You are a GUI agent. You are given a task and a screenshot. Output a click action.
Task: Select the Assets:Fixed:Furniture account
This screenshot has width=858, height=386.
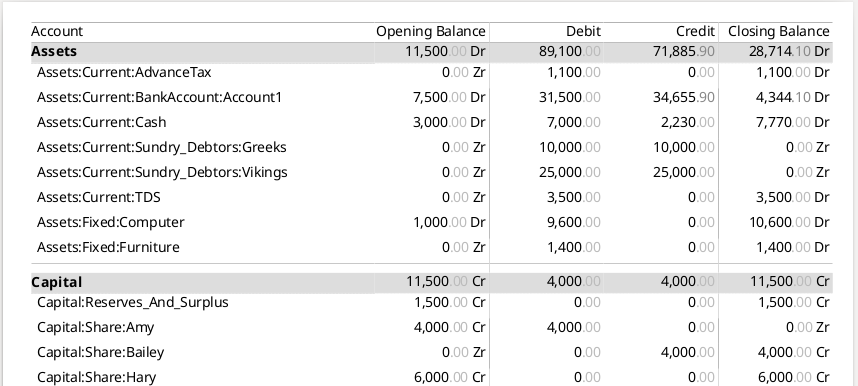point(432,247)
